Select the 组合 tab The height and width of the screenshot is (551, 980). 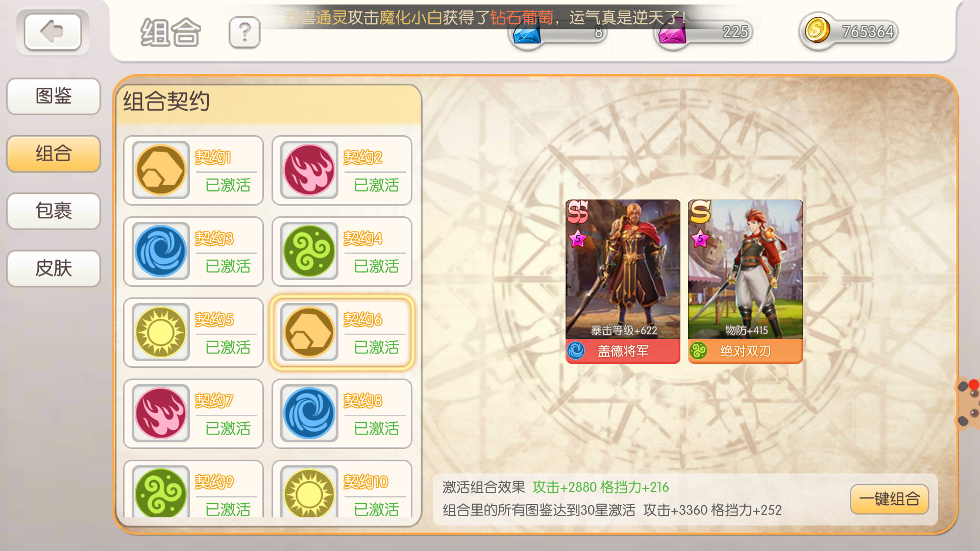pyautogui.click(x=54, y=154)
